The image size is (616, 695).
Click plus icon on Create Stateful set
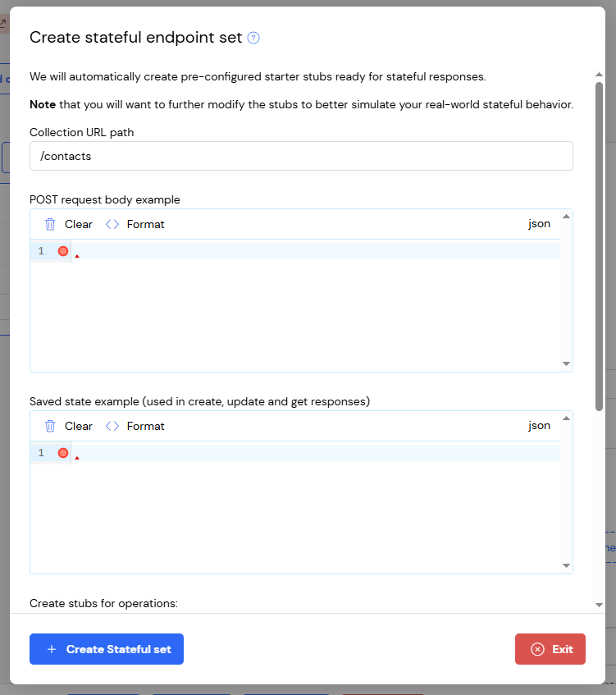click(x=52, y=649)
